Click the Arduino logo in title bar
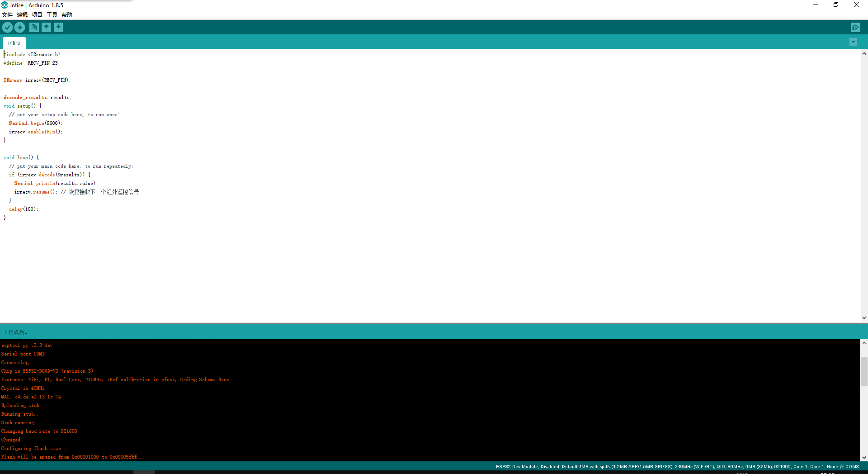The width and height of the screenshot is (868, 474). point(5,5)
